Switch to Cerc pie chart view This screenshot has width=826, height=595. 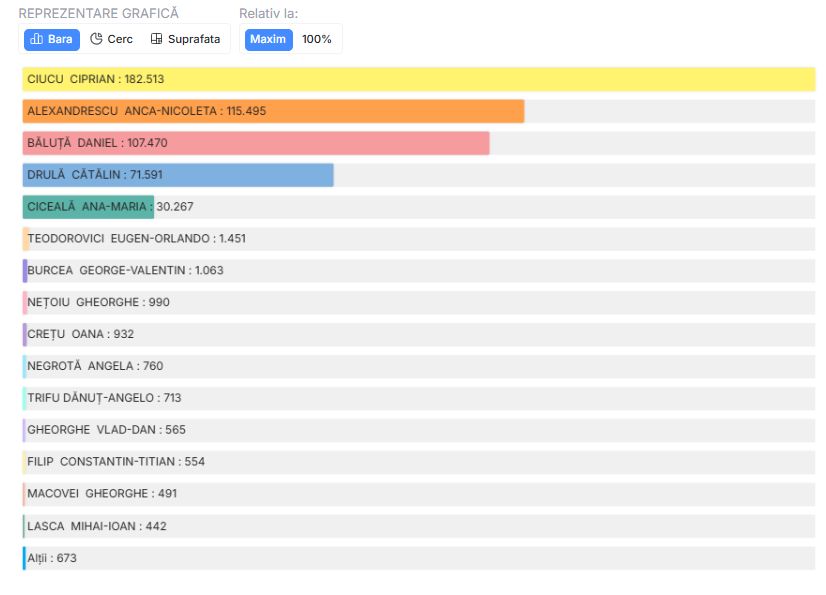pyautogui.click(x=111, y=39)
